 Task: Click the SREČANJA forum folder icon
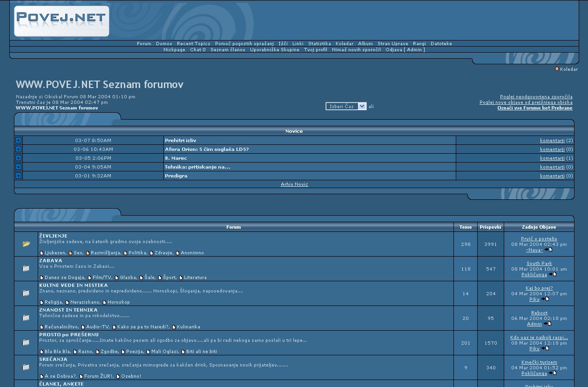tap(26, 367)
